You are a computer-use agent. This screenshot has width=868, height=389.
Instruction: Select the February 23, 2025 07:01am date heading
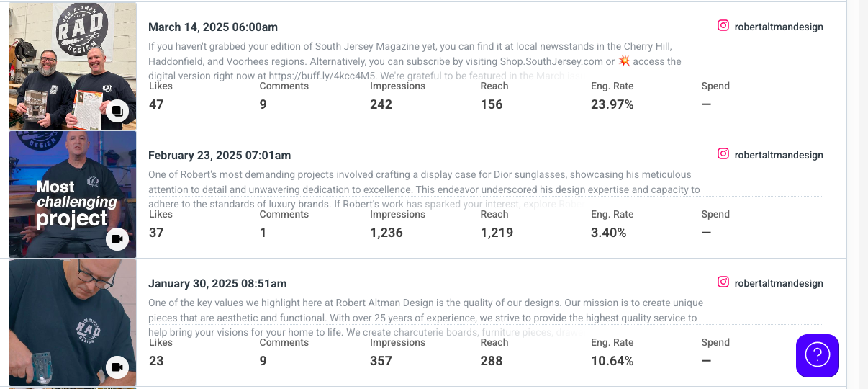pos(220,155)
